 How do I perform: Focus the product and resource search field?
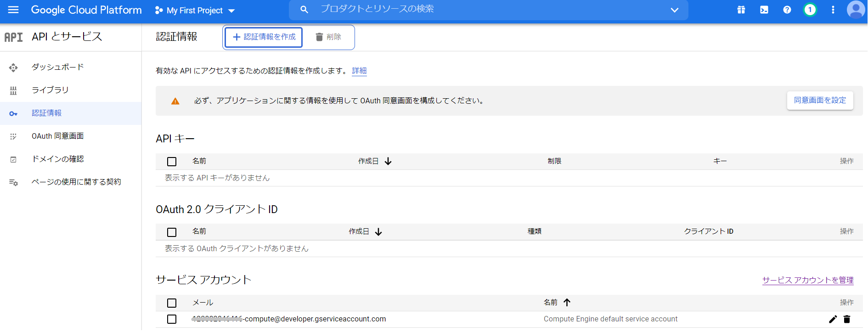click(488, 9)
